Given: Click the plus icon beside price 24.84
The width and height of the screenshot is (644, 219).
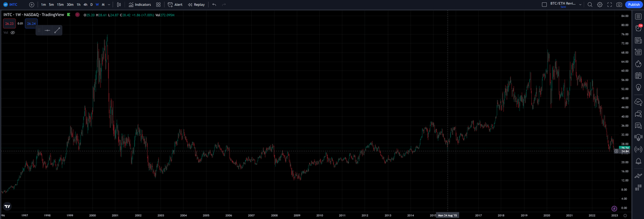Looking at the screenshot, I should click(616, 151).
